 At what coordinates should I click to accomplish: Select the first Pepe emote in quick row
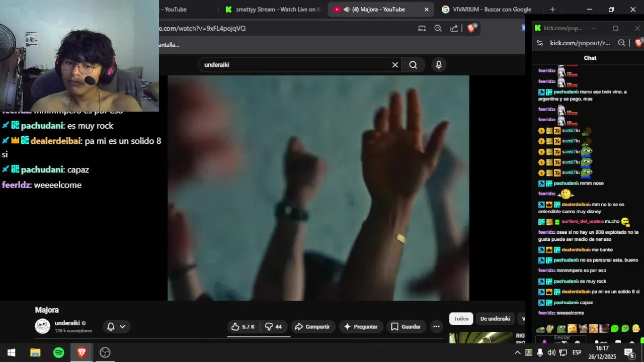[x=541, y=329]
